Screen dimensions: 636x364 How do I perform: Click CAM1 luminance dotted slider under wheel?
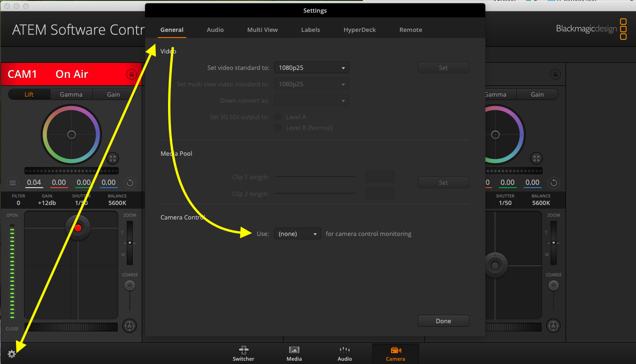tap(71, 171)
